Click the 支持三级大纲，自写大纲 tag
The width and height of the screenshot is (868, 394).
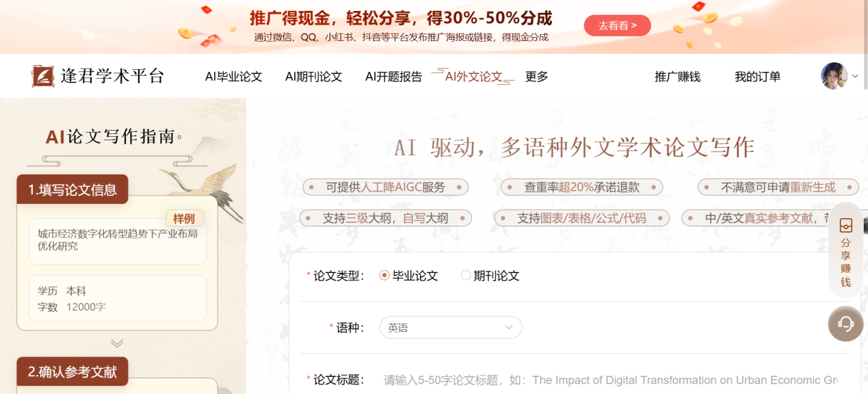[385, 218]
